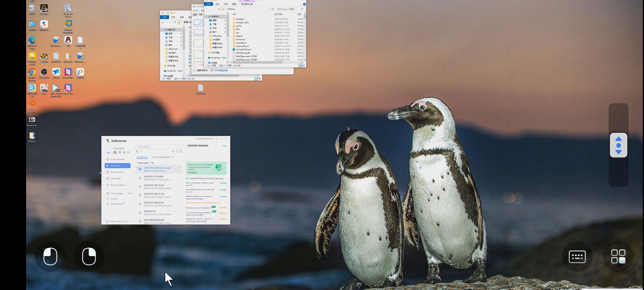Switch to Bound List tab
The image size is (644, 290).
pos(142,157)
